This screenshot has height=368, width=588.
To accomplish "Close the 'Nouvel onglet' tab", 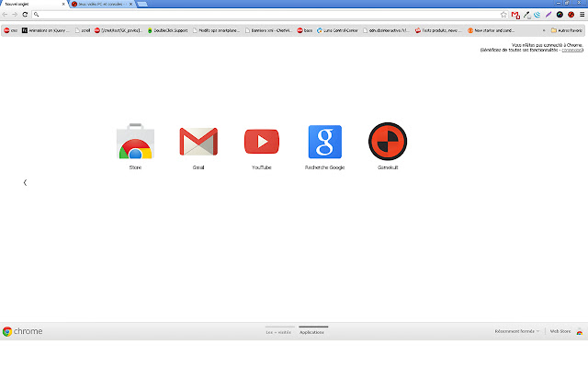I will (x=63, y=4).
